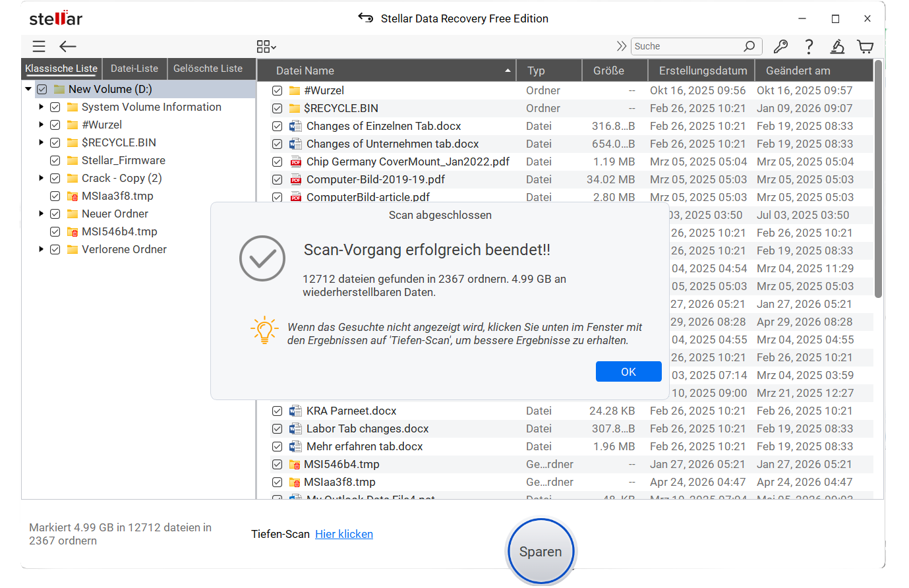
Task: Switch to Gelöschte Liste tab
Action: 208,69
